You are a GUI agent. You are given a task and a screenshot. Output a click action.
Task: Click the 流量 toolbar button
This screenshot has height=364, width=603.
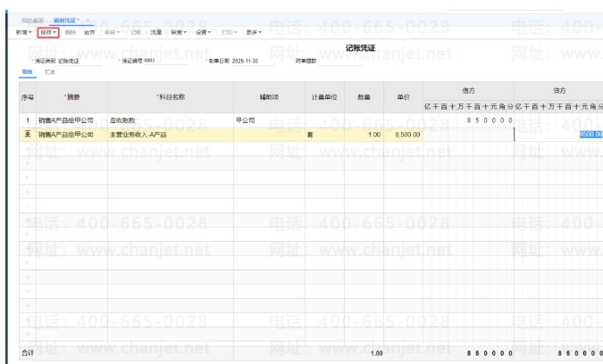156,33
